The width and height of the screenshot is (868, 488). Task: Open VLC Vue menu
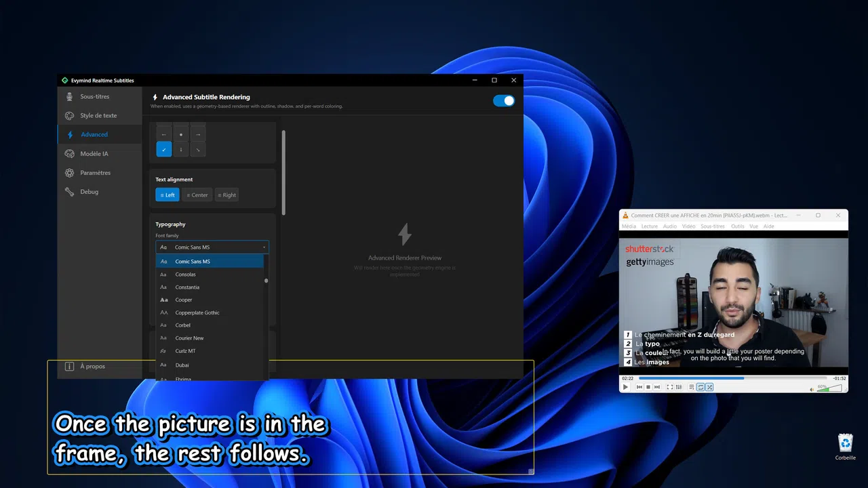[x=753, y=226]
